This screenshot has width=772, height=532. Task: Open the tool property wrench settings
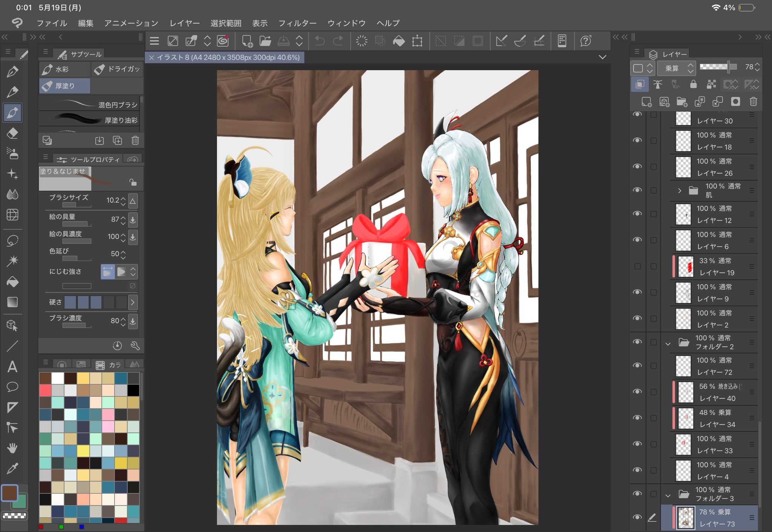(x=135, y=345)
